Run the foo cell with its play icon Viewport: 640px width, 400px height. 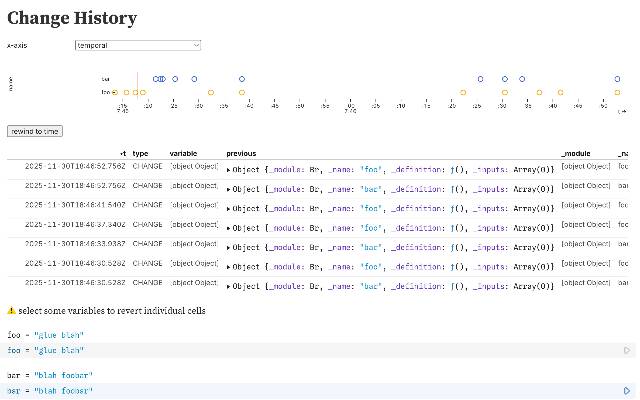tap(627, 351)
